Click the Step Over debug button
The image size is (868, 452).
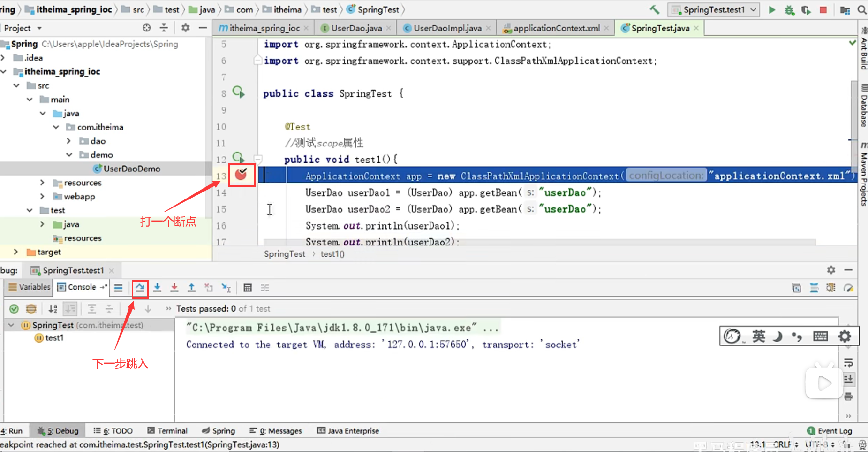click(140, 288)
